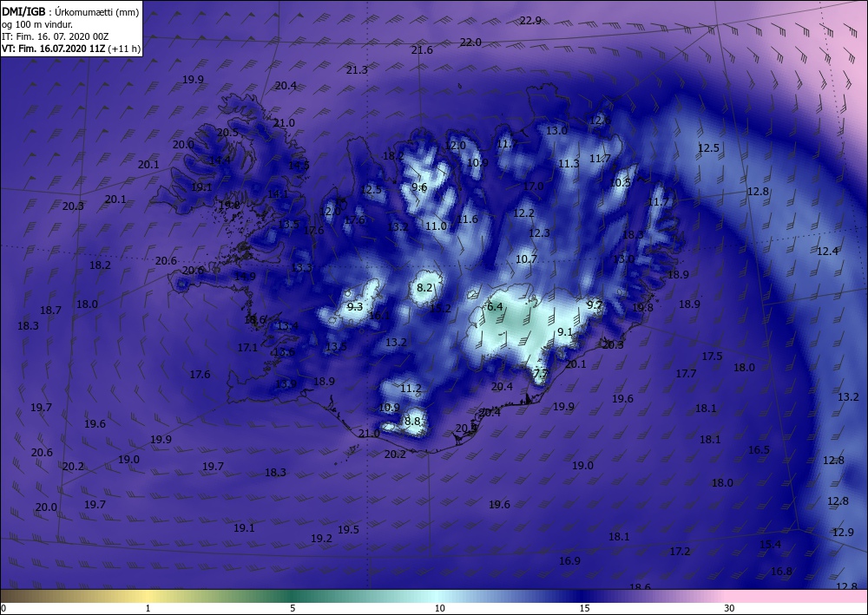Select the 17.7 value

pyautogui.click(x=686, y=374)
